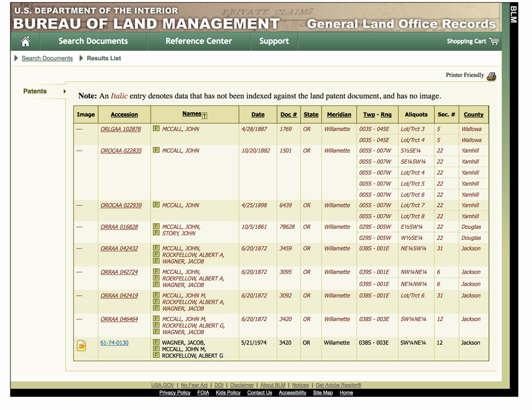Open the USA.GOV footer link
Screen dimensions: 532x410
[163, 385]
